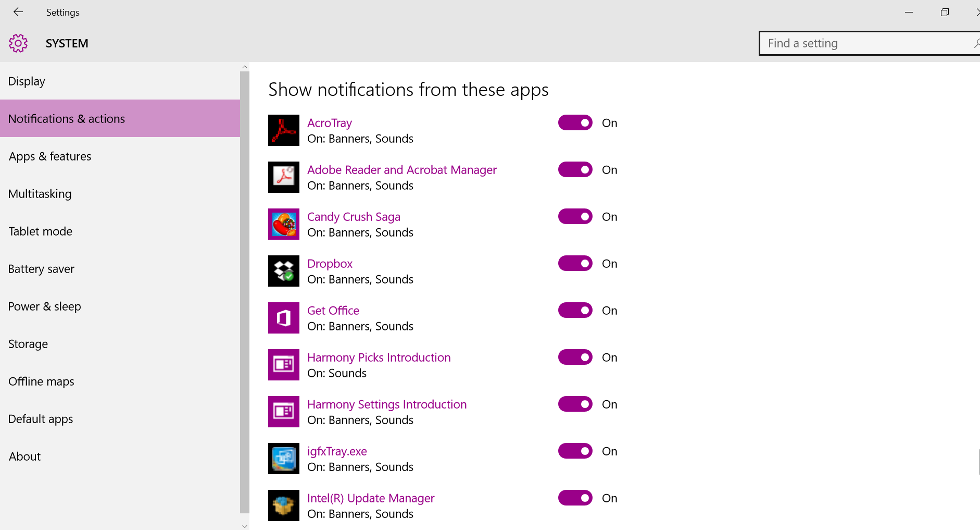Click the Dropbox app icon
This screenshot has width=980, height=530.
tap(284, 271)
